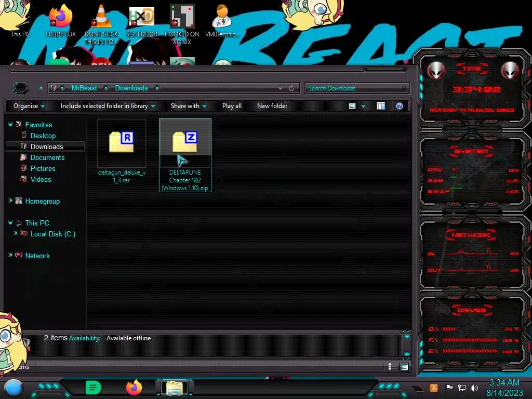Click the TIME gadget clock display
532x399 pixels.
tap(476, 89)
